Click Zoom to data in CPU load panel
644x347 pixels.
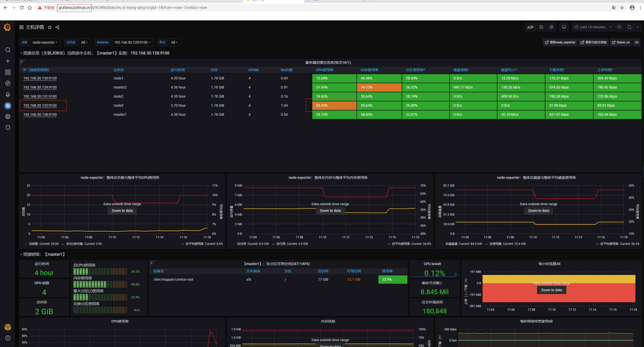pyautogui.click(x=122, y=211)
